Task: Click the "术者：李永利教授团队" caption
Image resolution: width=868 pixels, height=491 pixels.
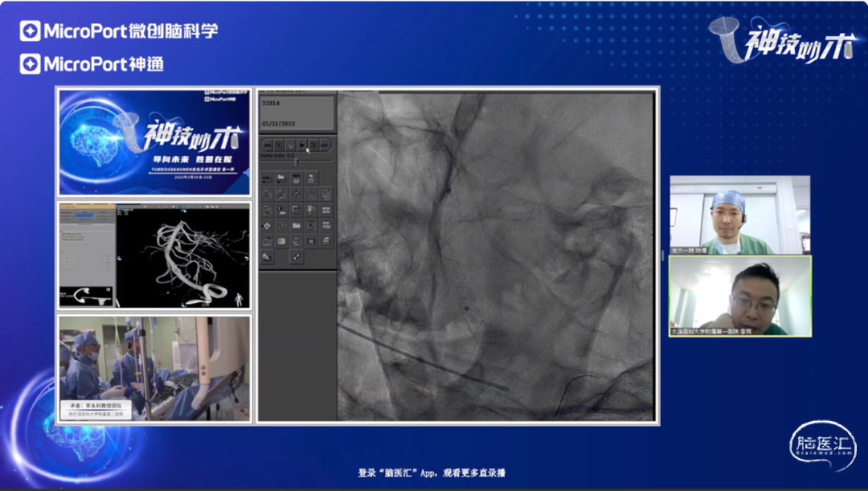Action: pos(96,406)
